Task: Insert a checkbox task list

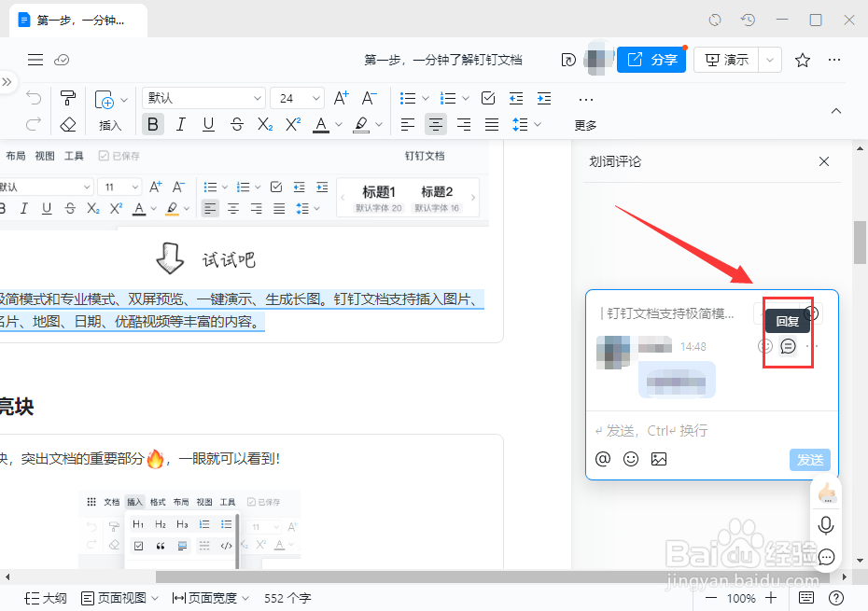Action: 488,98
